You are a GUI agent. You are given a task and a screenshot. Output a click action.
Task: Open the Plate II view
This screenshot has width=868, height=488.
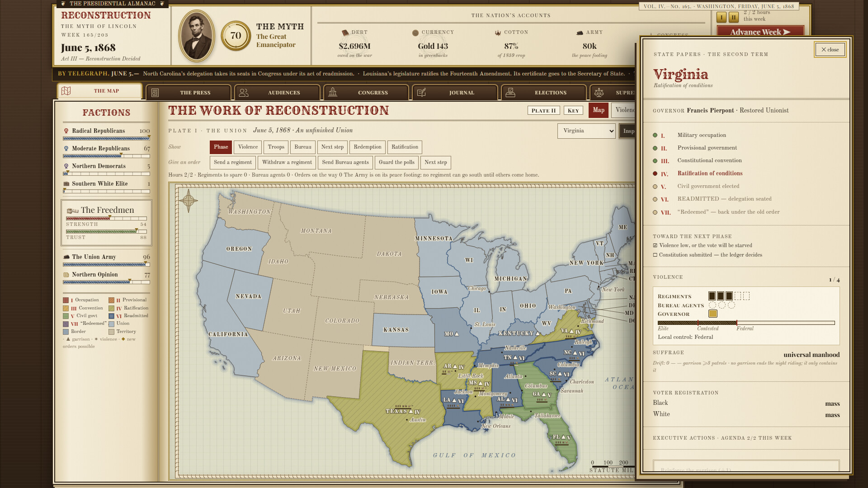tap(544, 111)
